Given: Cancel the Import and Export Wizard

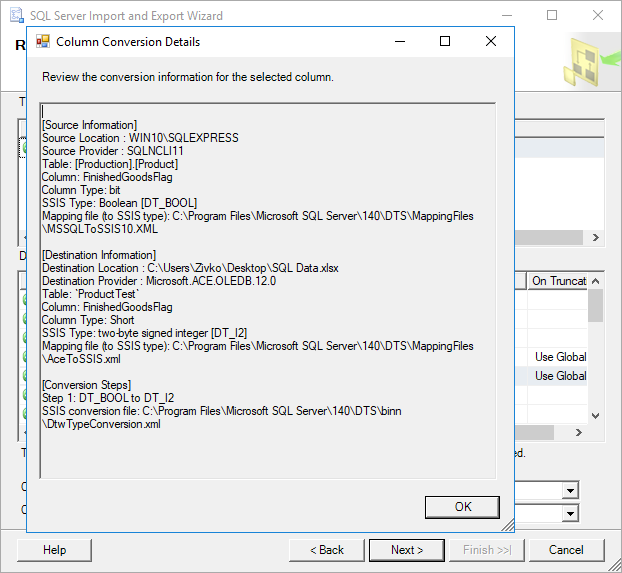Looking at the screenshot, I should coord(566,550).
